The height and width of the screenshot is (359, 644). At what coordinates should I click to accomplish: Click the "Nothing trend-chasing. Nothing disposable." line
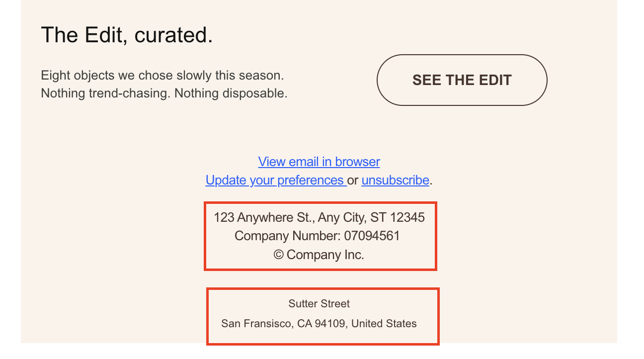[164, 93]
